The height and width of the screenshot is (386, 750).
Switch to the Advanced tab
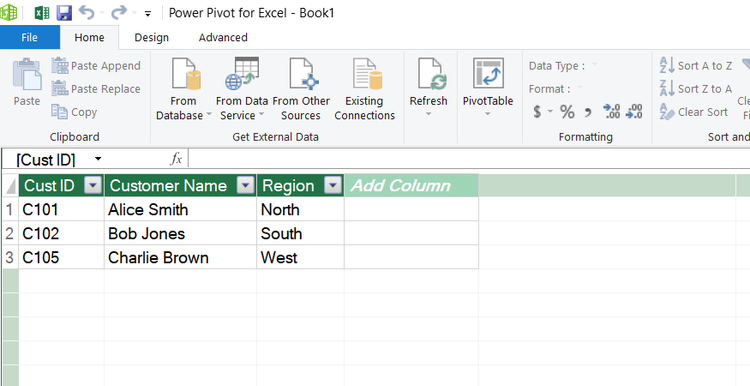pos(223,37)
